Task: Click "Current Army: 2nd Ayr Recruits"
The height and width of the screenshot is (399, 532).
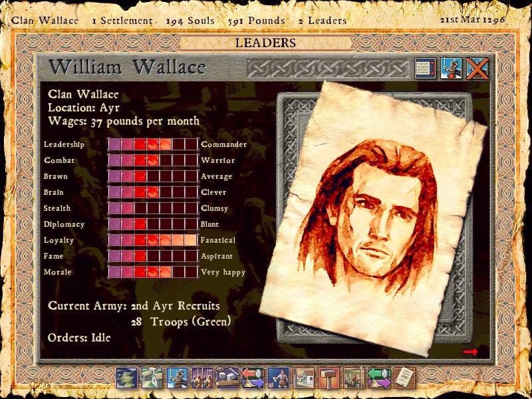Action: pyautogui.click(x=134, y=306)
